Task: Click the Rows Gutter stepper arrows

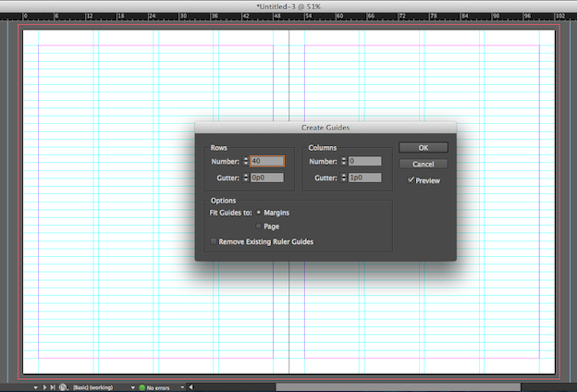Action: [x=245, y=177]
